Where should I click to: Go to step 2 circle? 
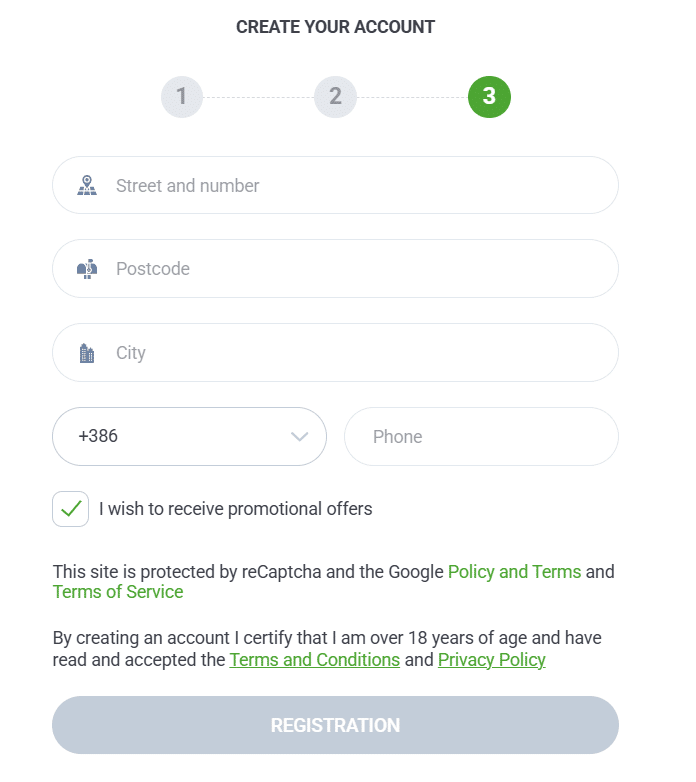click(336, 97)
